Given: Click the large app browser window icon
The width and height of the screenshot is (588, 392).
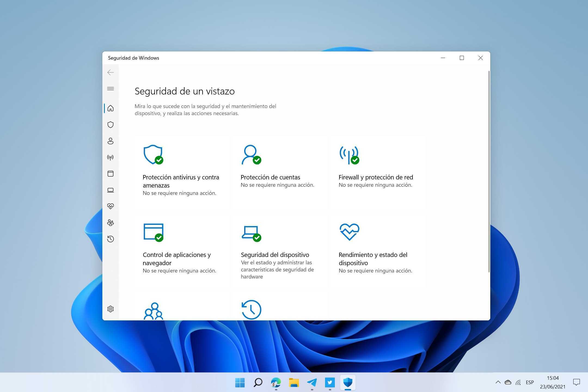Looking at the screenshot, I should pyautogui.click(x=153, y=232).
